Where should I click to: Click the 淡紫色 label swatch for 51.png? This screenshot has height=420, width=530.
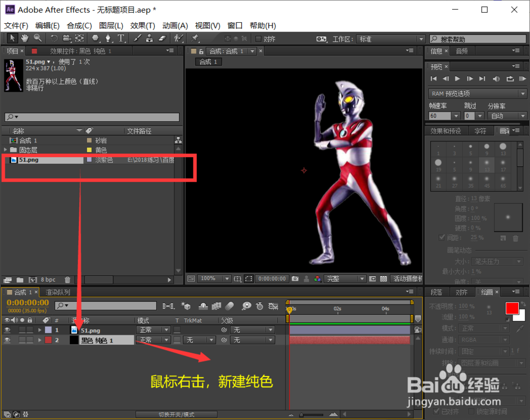pos(89,159)
